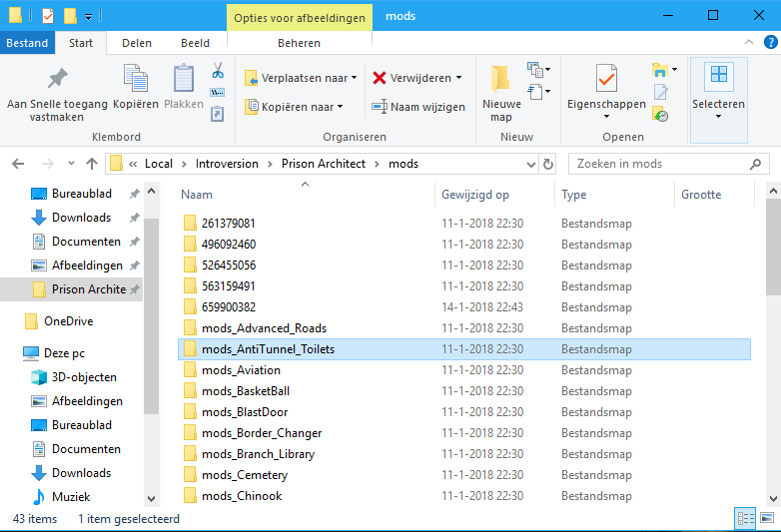Pin folder to Quick access (Aan Snelle toegang vastmaken)
781x532 pixels.
click(x=57, y=95)
